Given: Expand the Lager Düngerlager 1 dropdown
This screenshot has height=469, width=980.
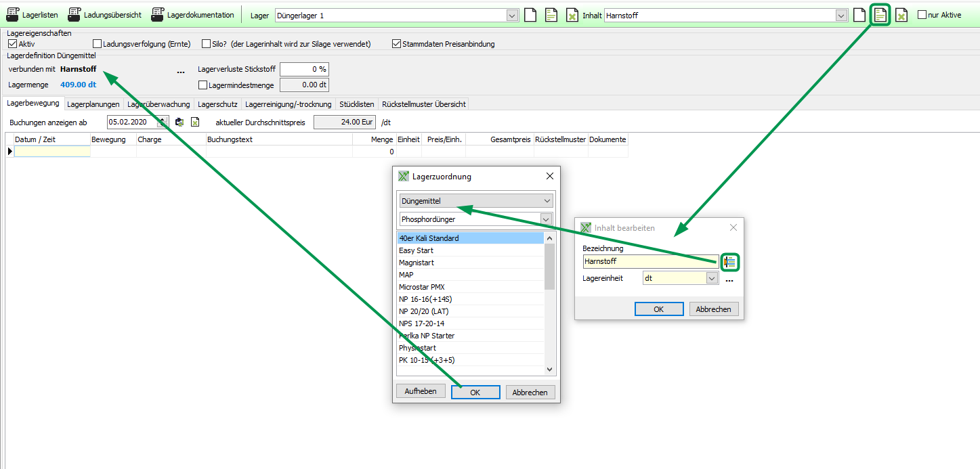Looking at the screenshot, I should (512, 15).
